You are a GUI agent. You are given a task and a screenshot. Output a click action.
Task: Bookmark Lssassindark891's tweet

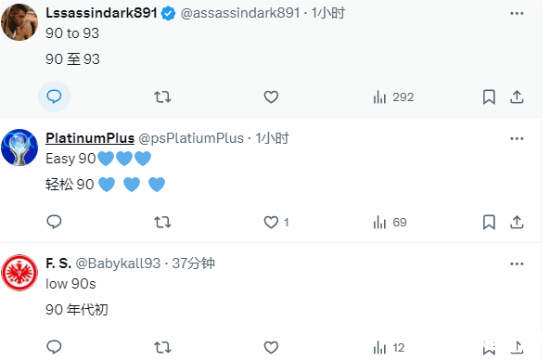(x=489, y=97)
